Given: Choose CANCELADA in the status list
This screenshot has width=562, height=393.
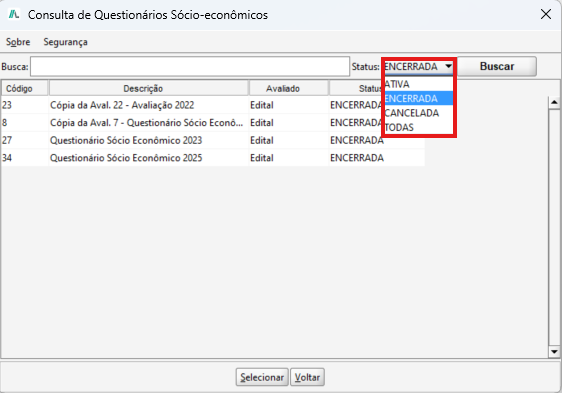Looking at the screenshot, I should click(419, 113).
